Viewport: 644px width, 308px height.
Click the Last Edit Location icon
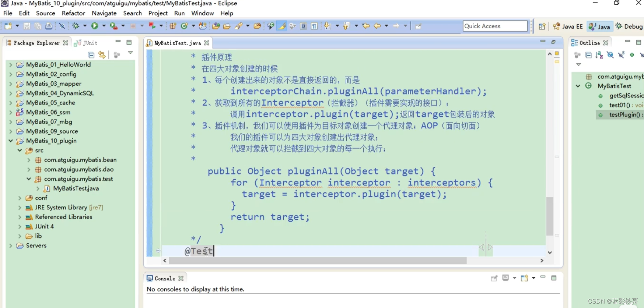[x=366, y=26]
